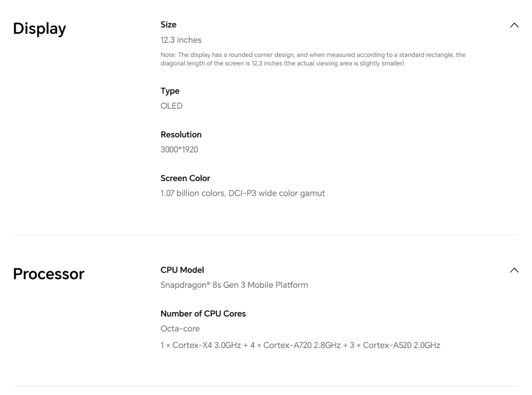
Task: Select the Number of CPU Cores label
Action: point(203,314)
